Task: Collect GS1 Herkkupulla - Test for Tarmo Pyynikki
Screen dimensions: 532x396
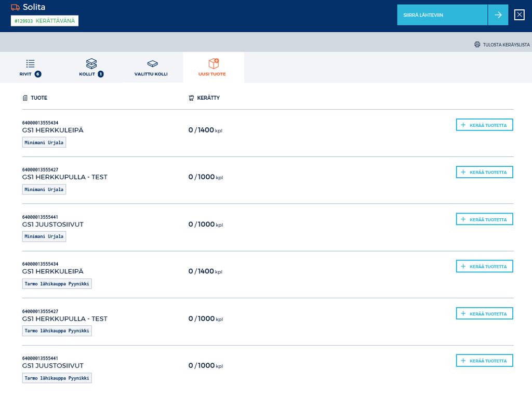Action: (x=484, y=313)
